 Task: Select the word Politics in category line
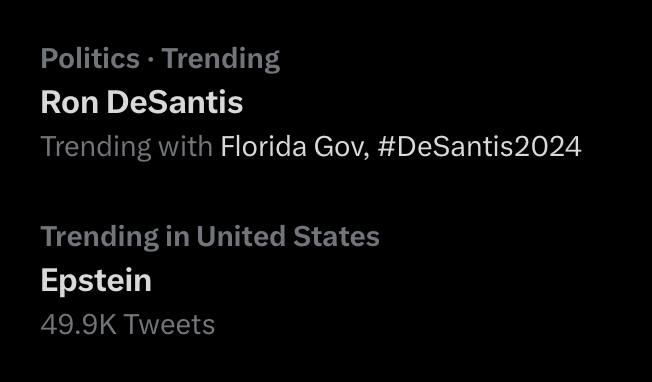(90, 58)
